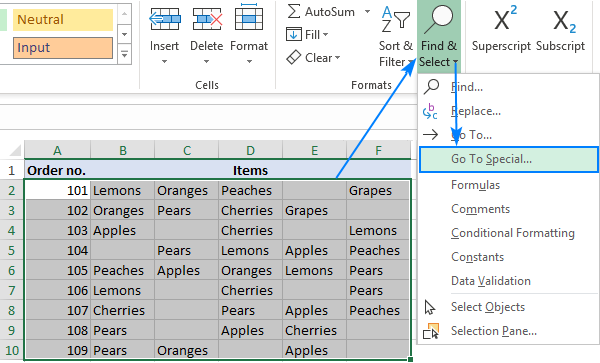Click the Insert cells icon
The width and height of the screenshot is (600, 363).
click(165, 19)
